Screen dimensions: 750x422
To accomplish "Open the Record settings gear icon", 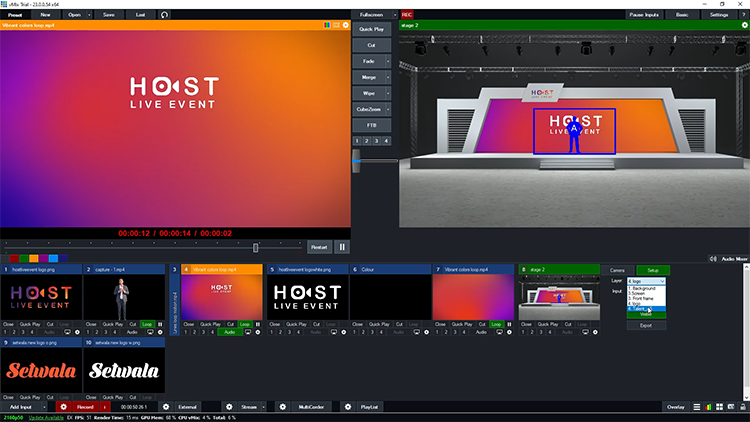I will coord(63,408).
